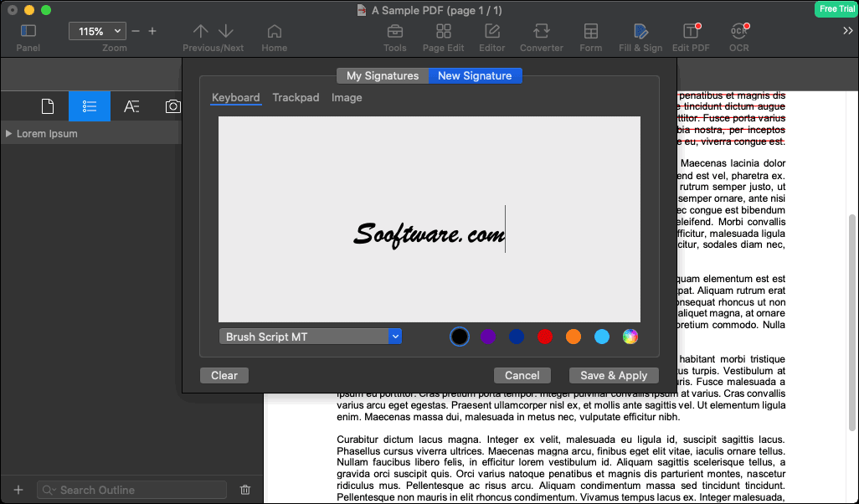
Task: Open the snapshot camera sidebar tab
Action: click(x=172, y=106)
